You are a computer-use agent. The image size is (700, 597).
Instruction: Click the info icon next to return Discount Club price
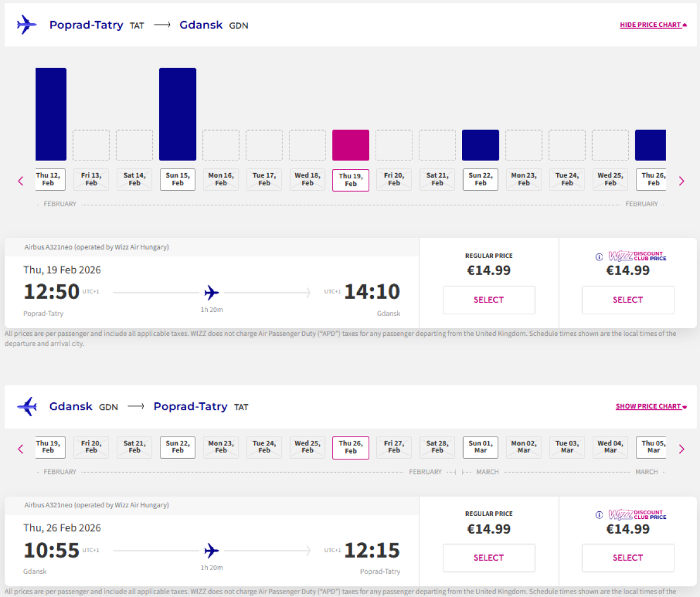[599, 515]
